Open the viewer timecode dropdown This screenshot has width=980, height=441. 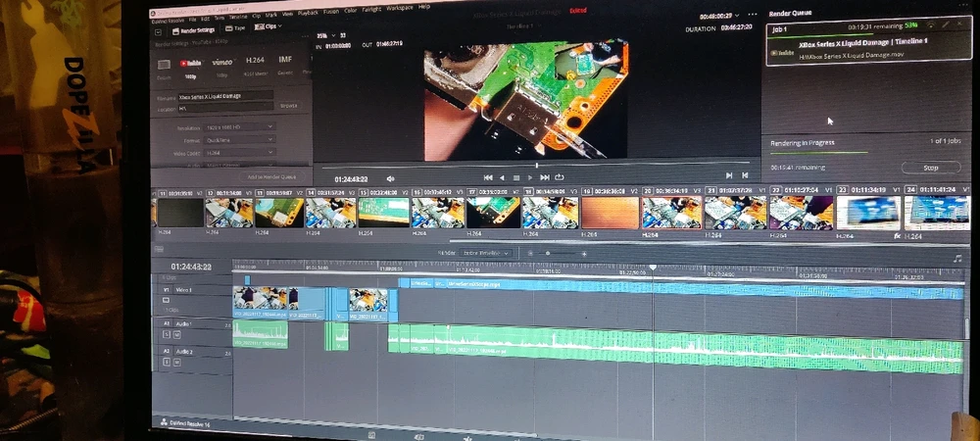(x=719, y=16)
